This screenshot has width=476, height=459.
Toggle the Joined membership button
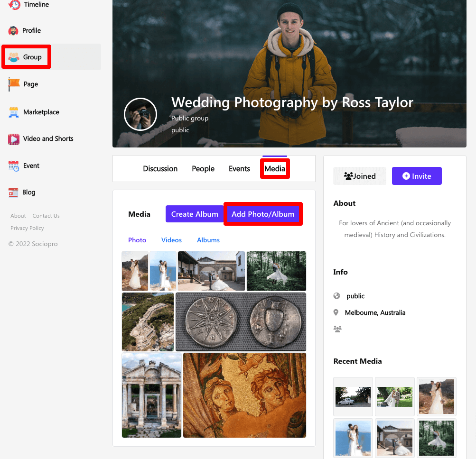pos(360,176)
